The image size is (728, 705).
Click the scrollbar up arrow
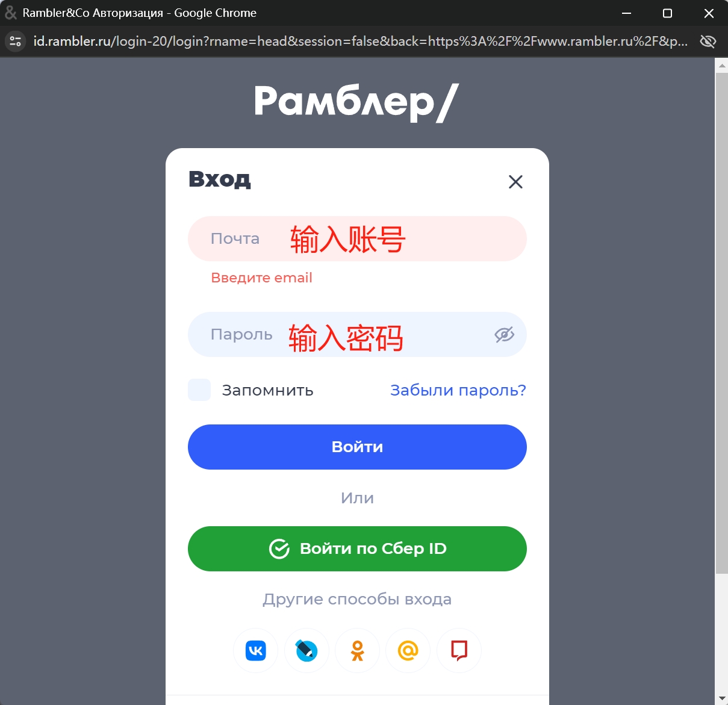coord(721,65)
